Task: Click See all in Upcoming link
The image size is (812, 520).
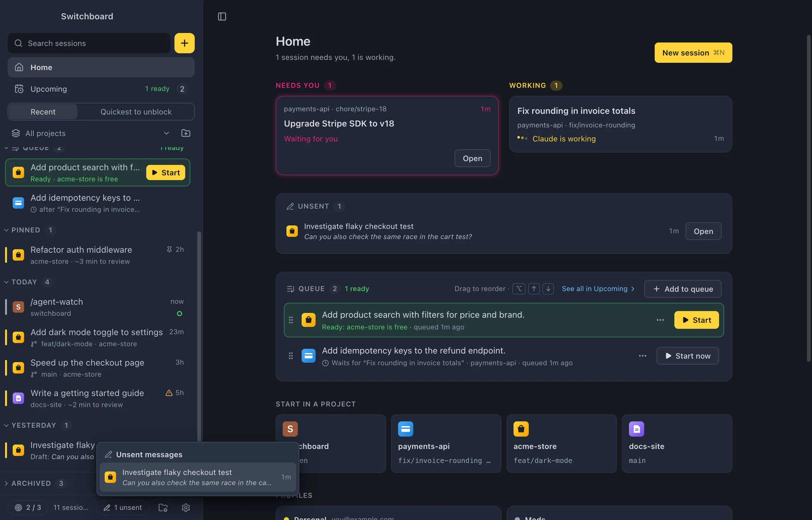Action: coord(598,289)
